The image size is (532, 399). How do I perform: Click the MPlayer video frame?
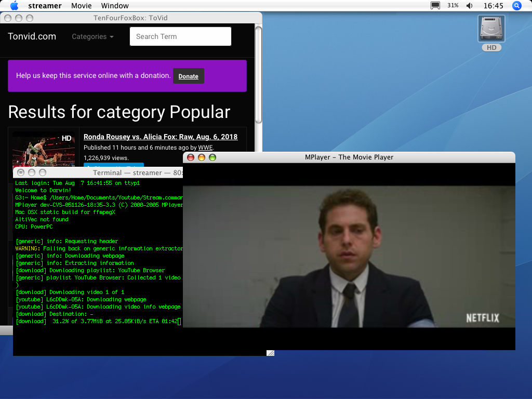point(349,257)
